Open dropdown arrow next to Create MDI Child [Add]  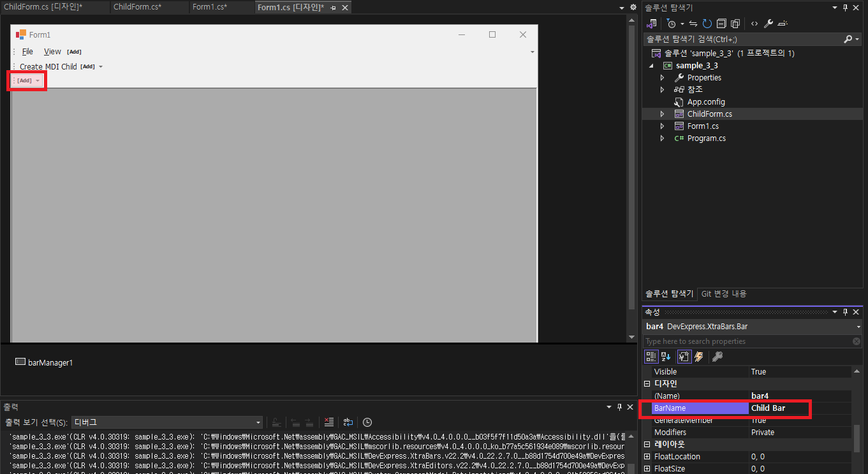101,66
